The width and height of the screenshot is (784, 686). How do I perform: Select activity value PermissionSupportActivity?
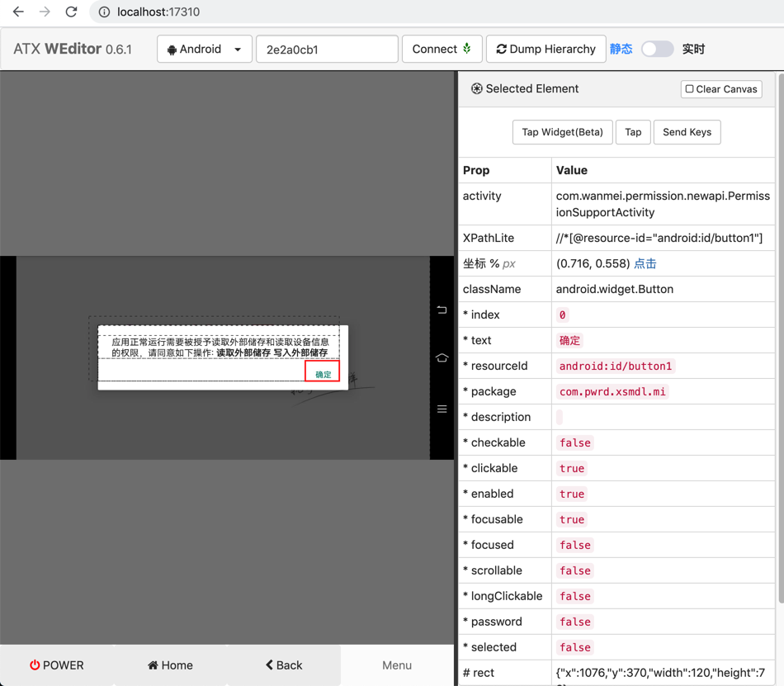(x=663, y=204)
